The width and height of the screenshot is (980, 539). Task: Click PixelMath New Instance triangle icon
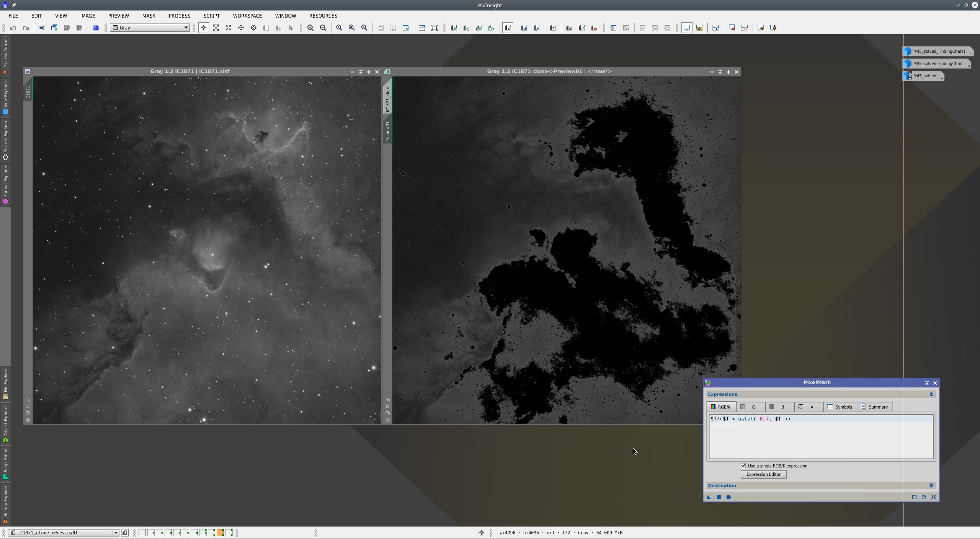[709, 497]
